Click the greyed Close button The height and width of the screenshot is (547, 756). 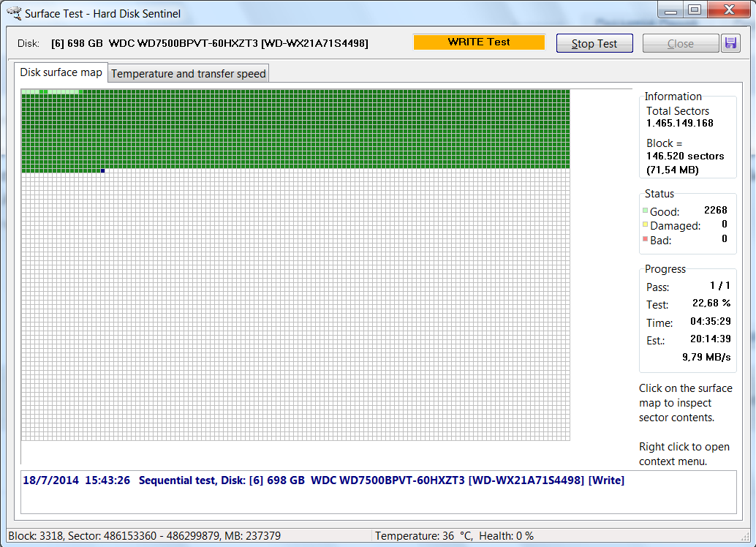pyautogui.click(x=680, y=43)
